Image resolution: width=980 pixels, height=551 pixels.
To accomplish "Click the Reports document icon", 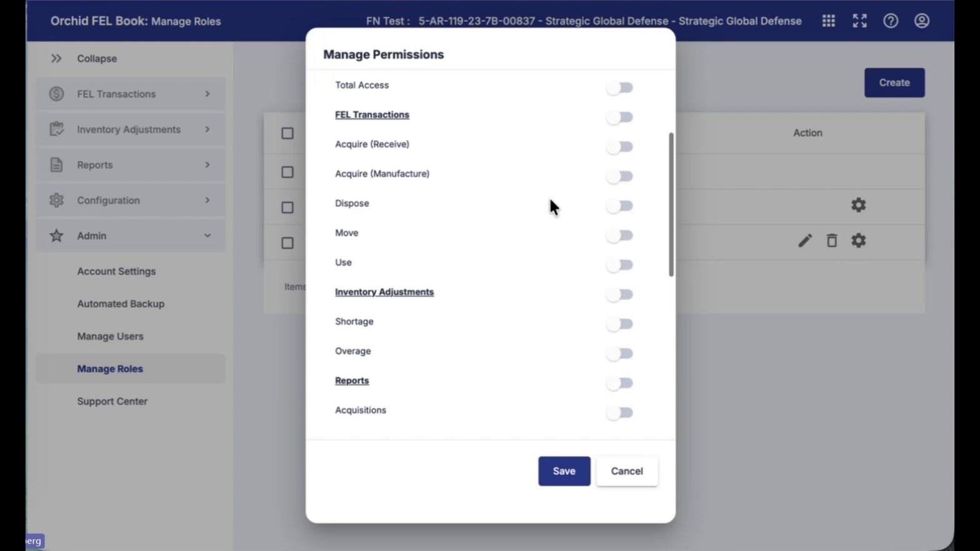I will coord(56,164).
